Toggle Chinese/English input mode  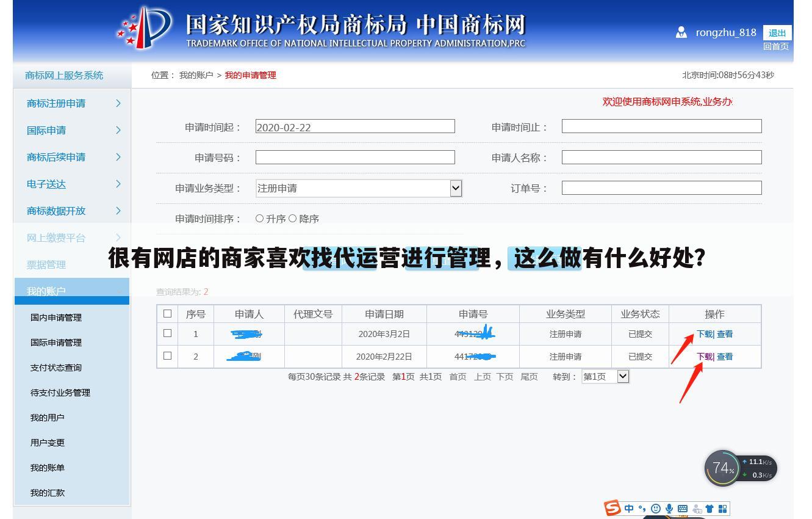pyautogui.click(x=628, y=508)
